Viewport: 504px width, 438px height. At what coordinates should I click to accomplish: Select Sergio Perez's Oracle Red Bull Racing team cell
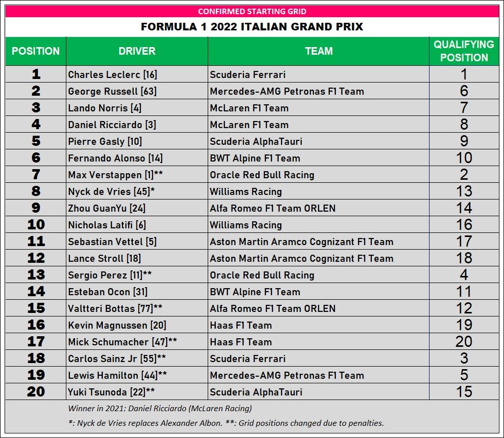(x=262, y=275)
